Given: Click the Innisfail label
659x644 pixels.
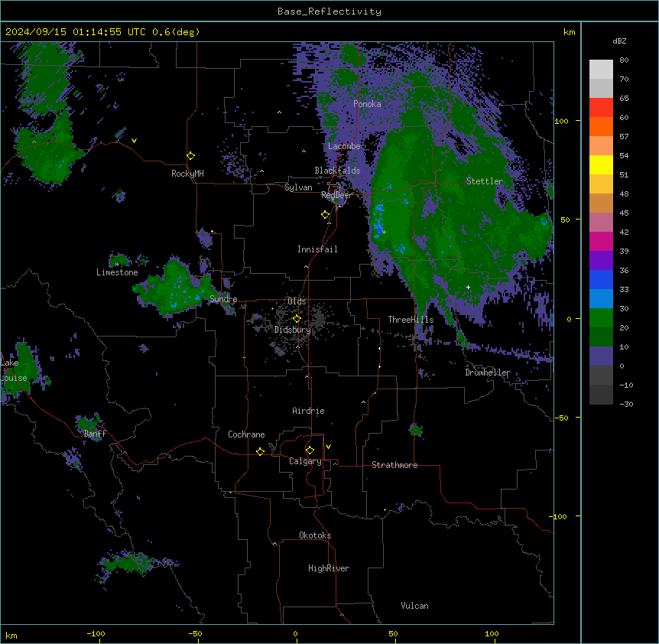Looking at the screenshot, I should click(x=317, y=249).
